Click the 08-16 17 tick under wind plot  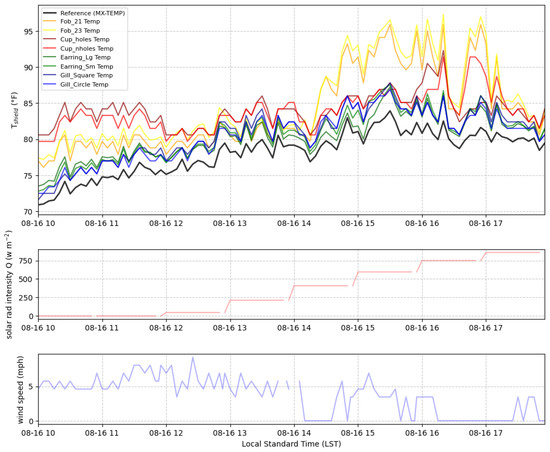[x=486, y=433]
